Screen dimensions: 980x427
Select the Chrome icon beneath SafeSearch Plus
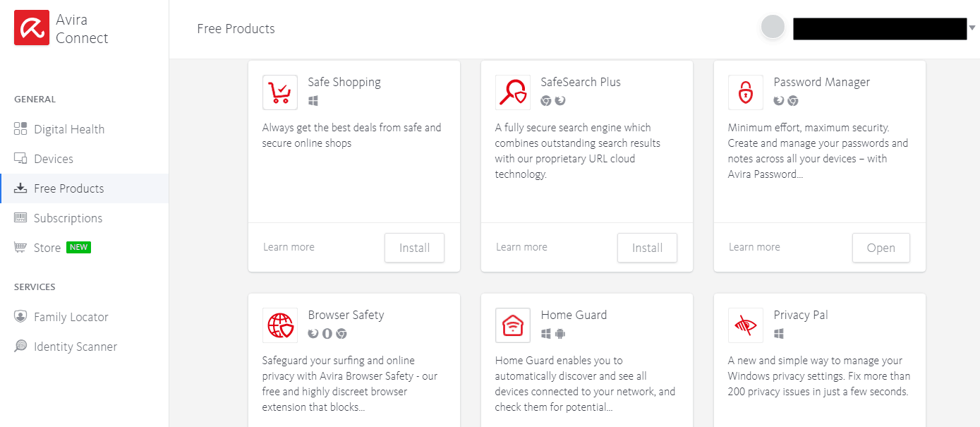pos(545,101)
